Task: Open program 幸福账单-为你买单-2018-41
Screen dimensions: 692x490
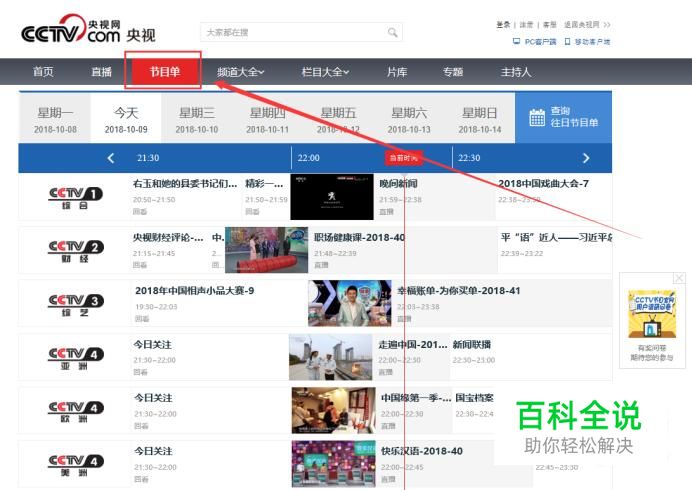Action: (x=459, y=291)
